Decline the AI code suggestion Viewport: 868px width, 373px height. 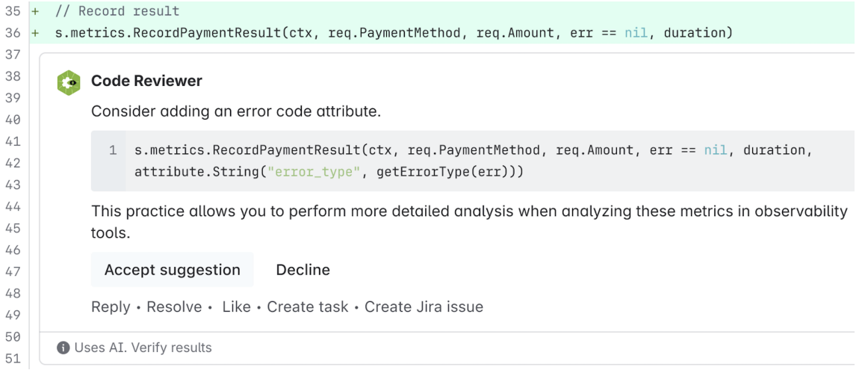coord(303,270)
